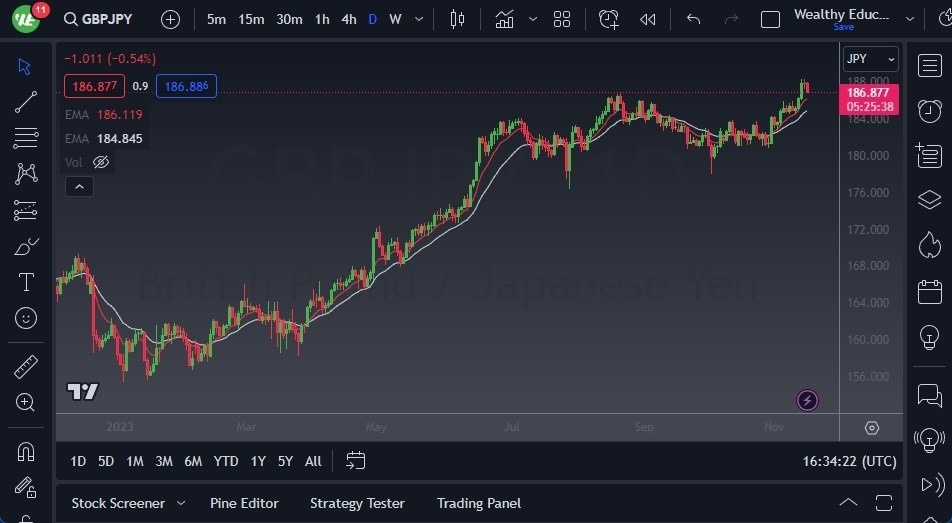
Task: Switch to the 30m timeframe
Action: pos(289,19)
